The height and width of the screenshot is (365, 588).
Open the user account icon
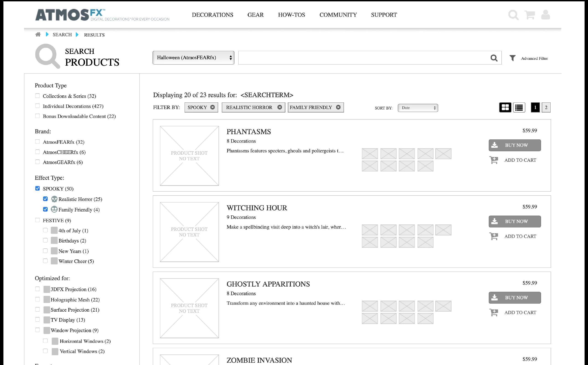pos(546,15)
